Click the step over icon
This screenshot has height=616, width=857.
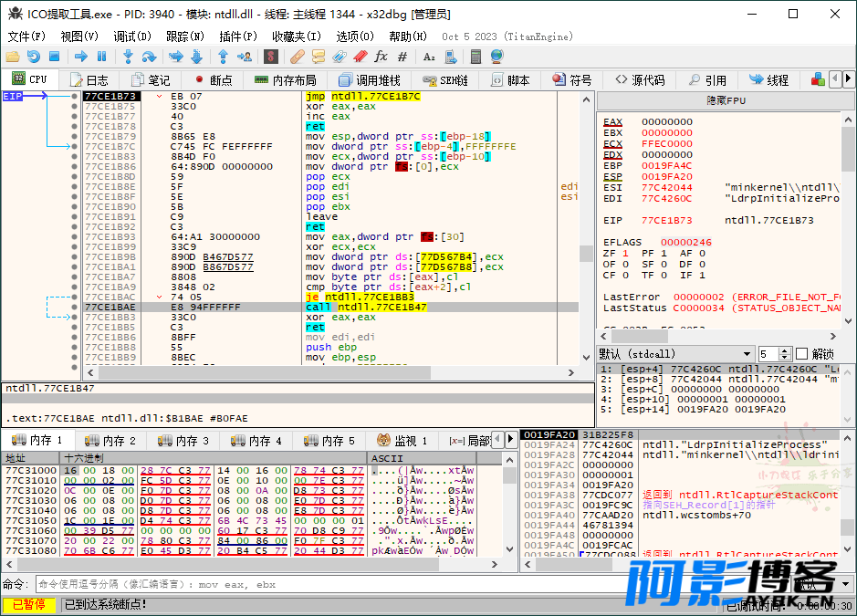149,57
